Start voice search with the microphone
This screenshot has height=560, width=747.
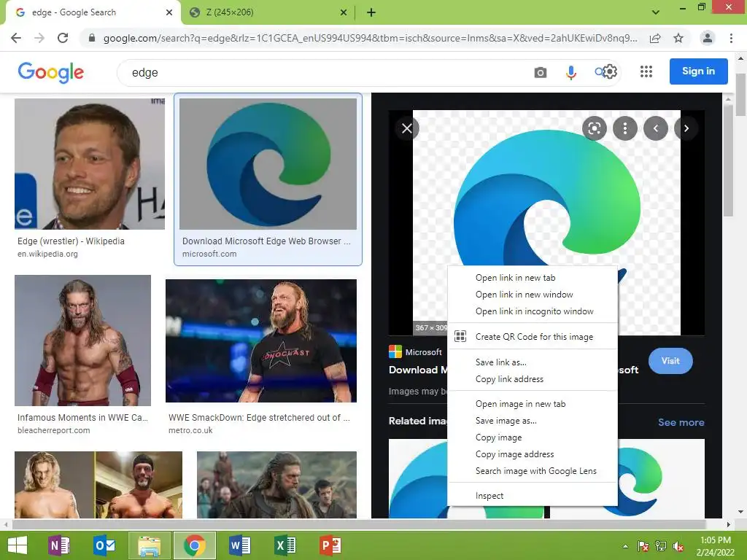click(x=570, y=72)
